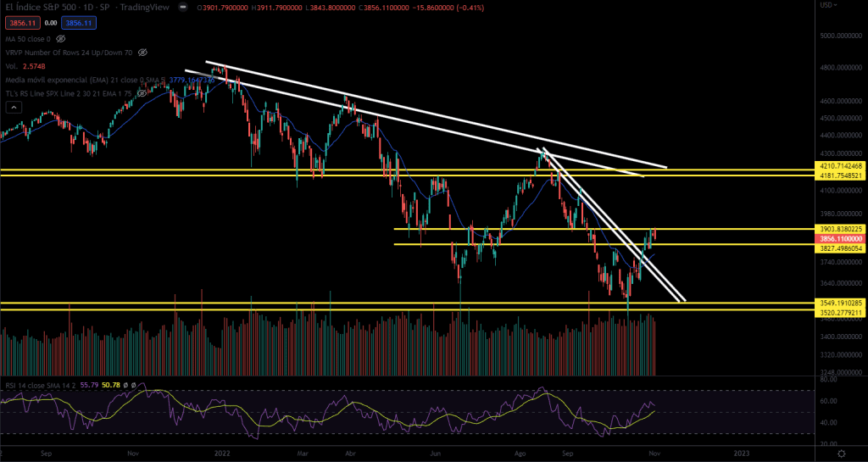Open the USD currency dropdown
Image resolution: width=868 pixels, height=462 pixels.
829,5
